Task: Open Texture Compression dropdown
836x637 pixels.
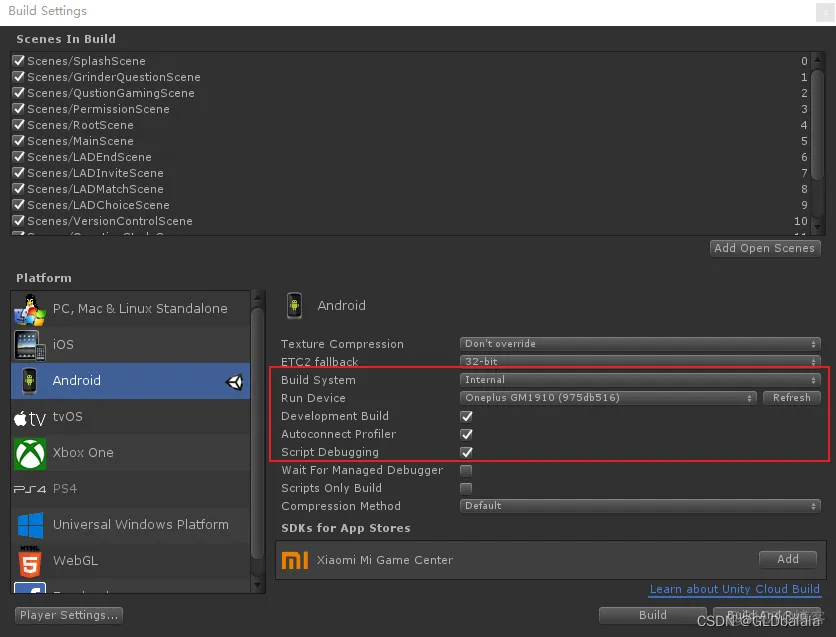Action: pos(640,344)
